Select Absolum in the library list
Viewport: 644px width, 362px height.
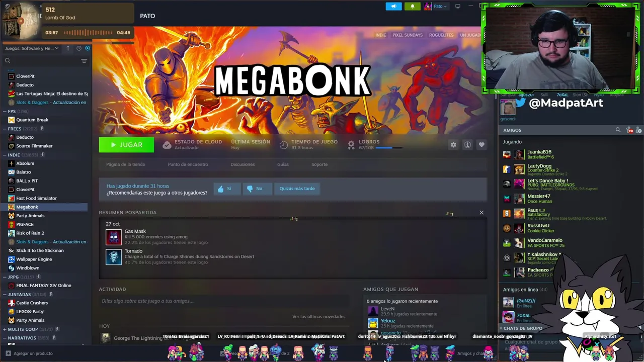[x=25, y=163]
